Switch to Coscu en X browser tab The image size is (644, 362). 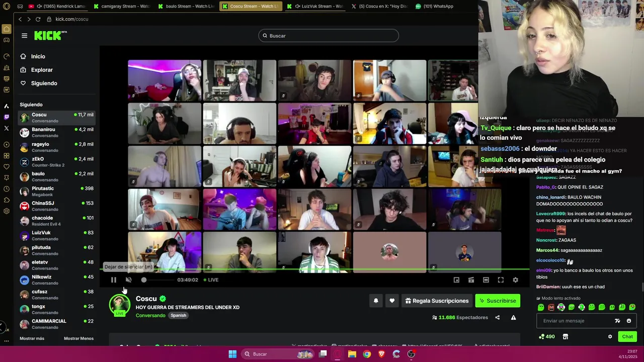380,6
